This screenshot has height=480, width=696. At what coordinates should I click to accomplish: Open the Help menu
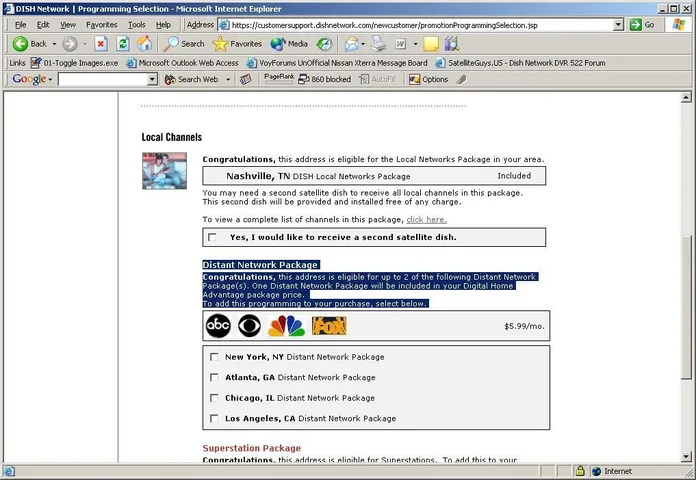click(x=163, y=25)
